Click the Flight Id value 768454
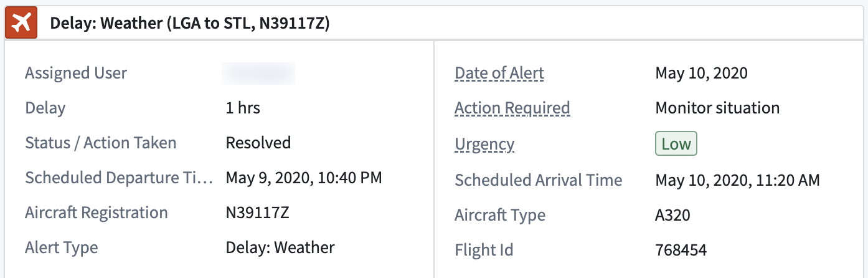 (x=681, y=251)
